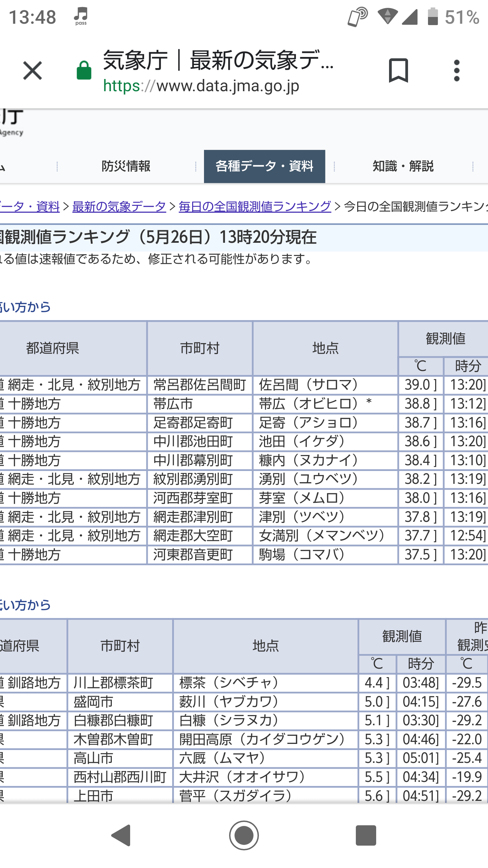488x868 pixels.
Task: Open the three-dot overflow menu
Action: 456,71
